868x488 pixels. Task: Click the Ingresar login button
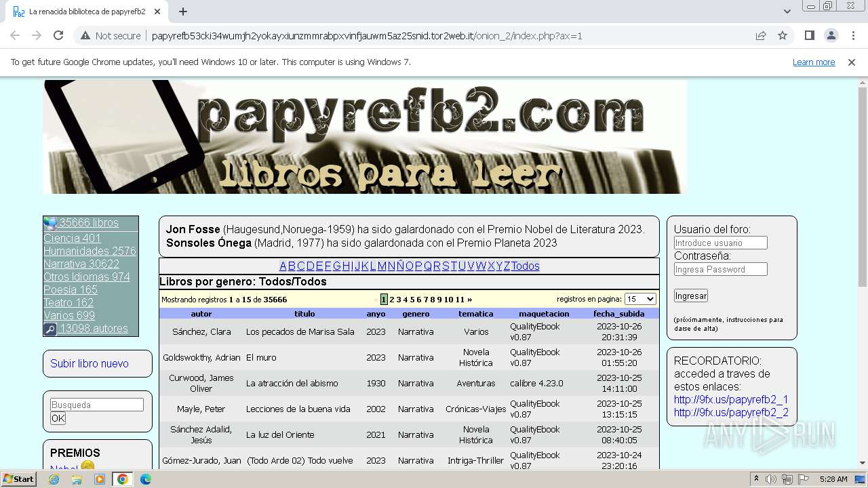point(691,296)
